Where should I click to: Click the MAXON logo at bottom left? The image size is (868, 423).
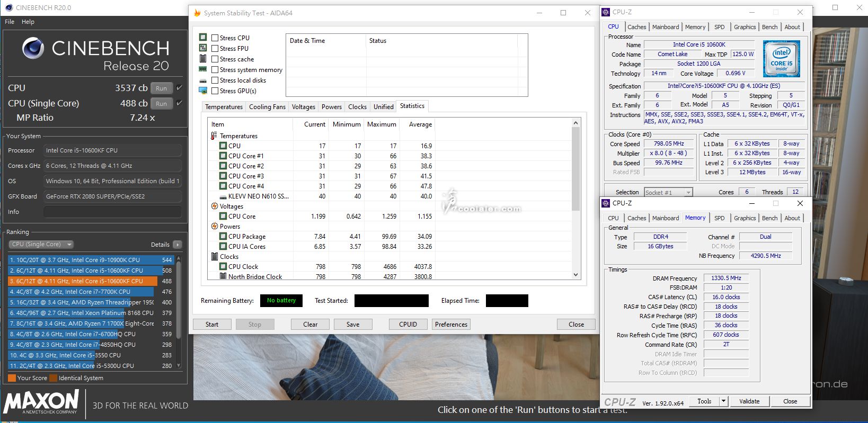coord(41,402)
